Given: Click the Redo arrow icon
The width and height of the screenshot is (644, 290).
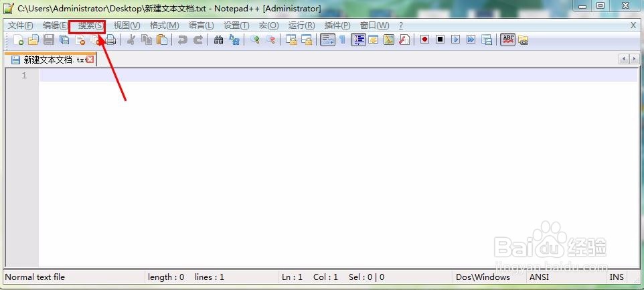Looking at the screenshot, I should [198, 40].
